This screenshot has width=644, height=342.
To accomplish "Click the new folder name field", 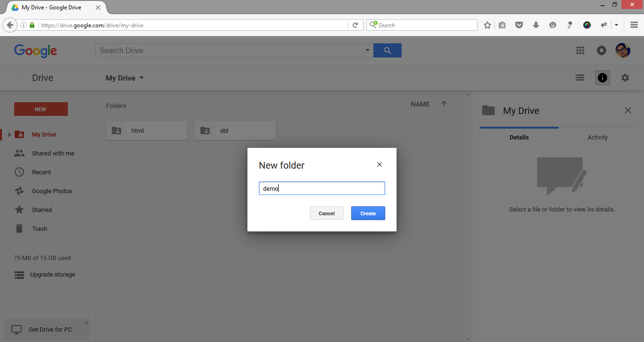I will [322, 188].
